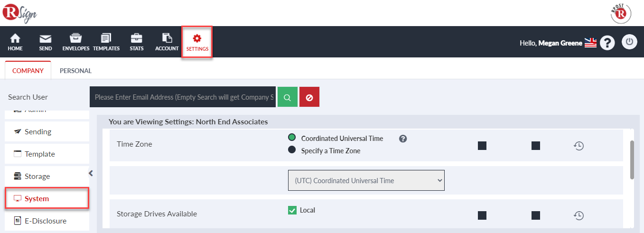Viewport: 644px width, 233px height.
Task: Click the Time Zone history clock icon
Action: (579, 146)
